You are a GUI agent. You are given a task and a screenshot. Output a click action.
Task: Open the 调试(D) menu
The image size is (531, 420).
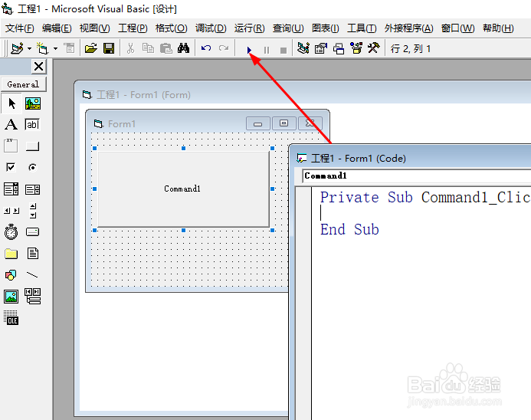[x=211, y=28]
